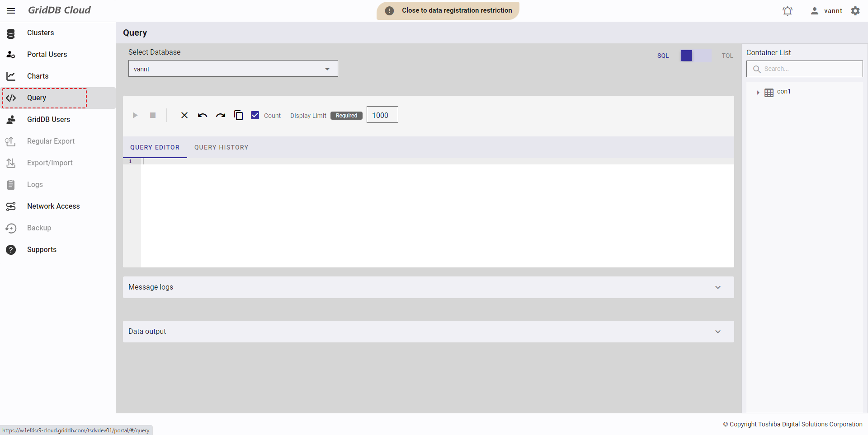This screenshot has height=435, width=868.
Task: Select TQL mode label
Action: point(727,56)
